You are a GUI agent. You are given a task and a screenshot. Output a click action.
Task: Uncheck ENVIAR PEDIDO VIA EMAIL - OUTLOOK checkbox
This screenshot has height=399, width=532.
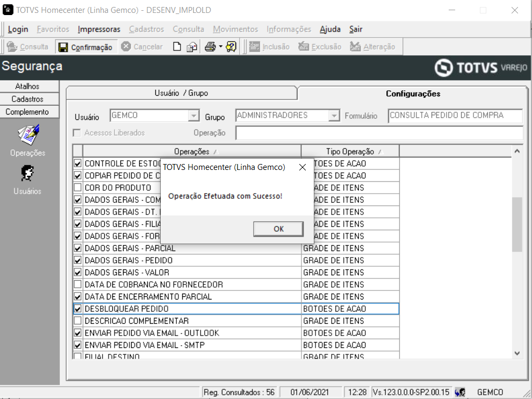tap(78, 333)
